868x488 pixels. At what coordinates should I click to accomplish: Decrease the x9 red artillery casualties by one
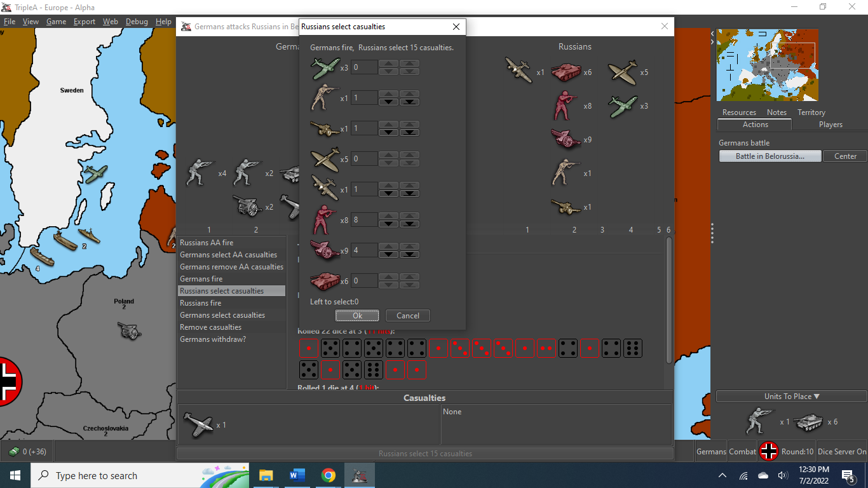pyautogui.click(x=389, y=254)
